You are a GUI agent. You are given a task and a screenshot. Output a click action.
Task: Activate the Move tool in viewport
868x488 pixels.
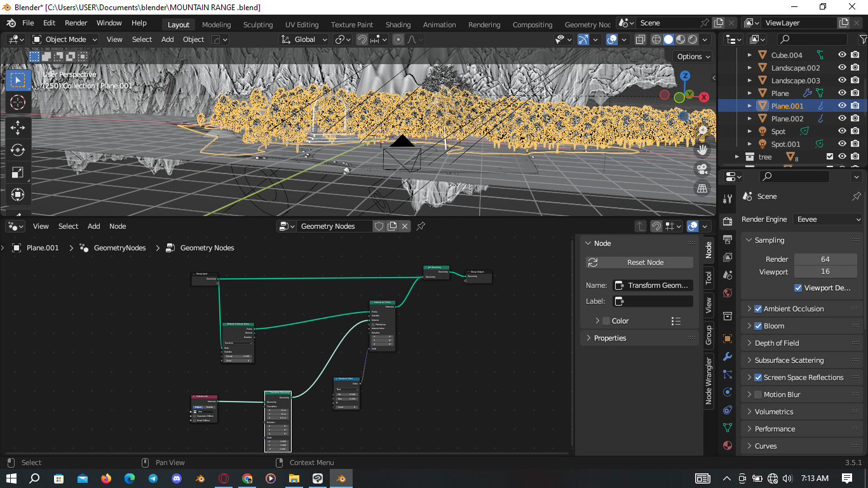(18, 128)
